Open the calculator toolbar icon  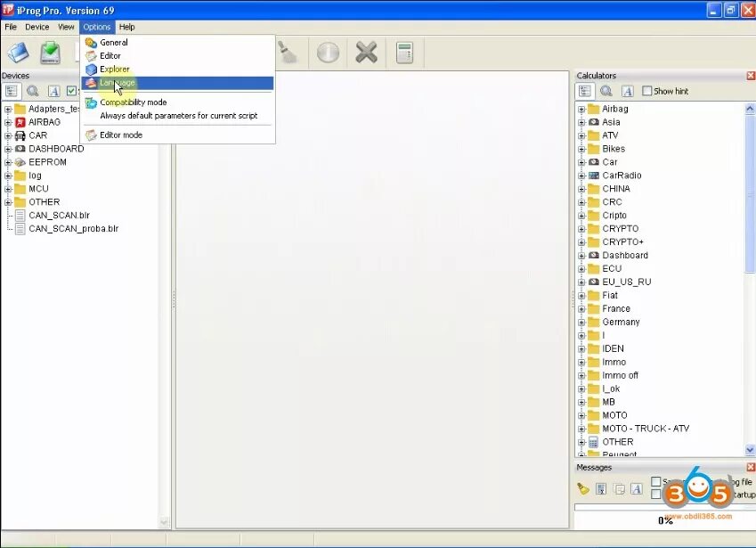tap(404, 53)
